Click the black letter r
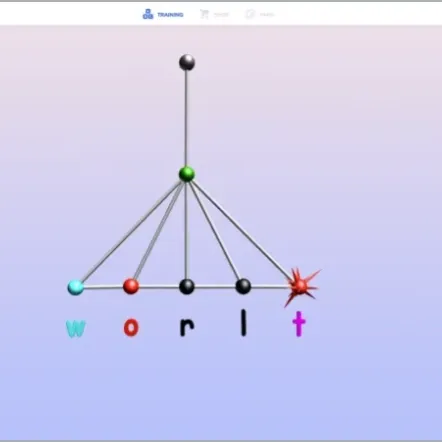 187,328
